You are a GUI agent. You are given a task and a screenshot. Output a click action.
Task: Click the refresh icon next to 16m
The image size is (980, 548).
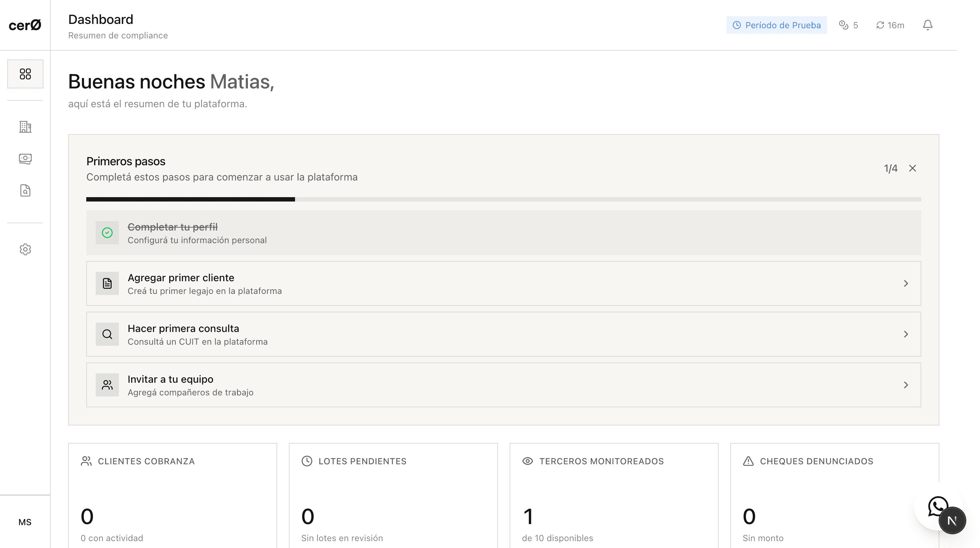(880, 25)
